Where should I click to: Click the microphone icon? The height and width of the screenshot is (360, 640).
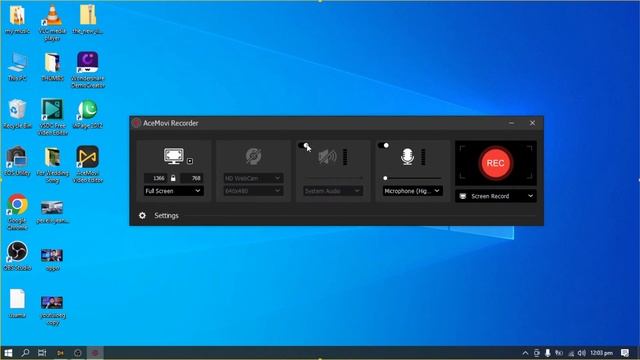(x=407, y=157)
